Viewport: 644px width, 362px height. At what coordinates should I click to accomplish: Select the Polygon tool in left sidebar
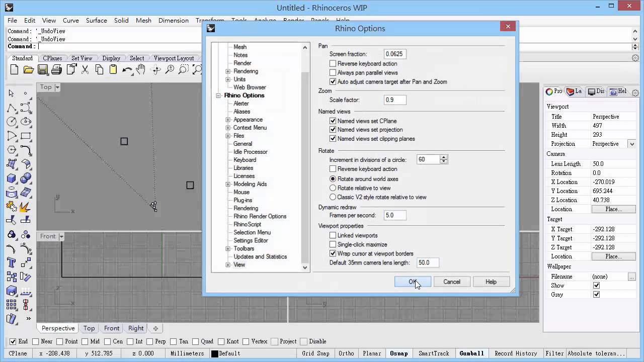pos(11,150)
